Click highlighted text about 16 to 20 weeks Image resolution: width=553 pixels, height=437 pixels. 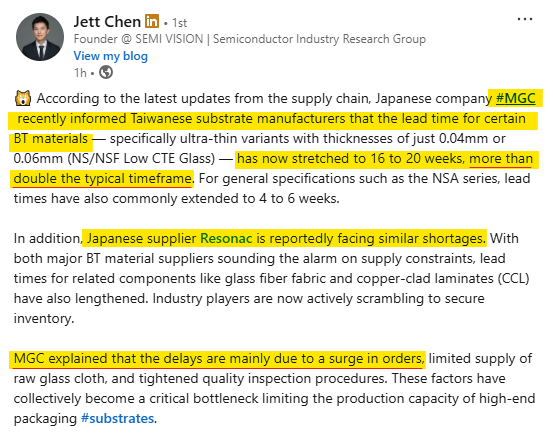tap(351, 159)
